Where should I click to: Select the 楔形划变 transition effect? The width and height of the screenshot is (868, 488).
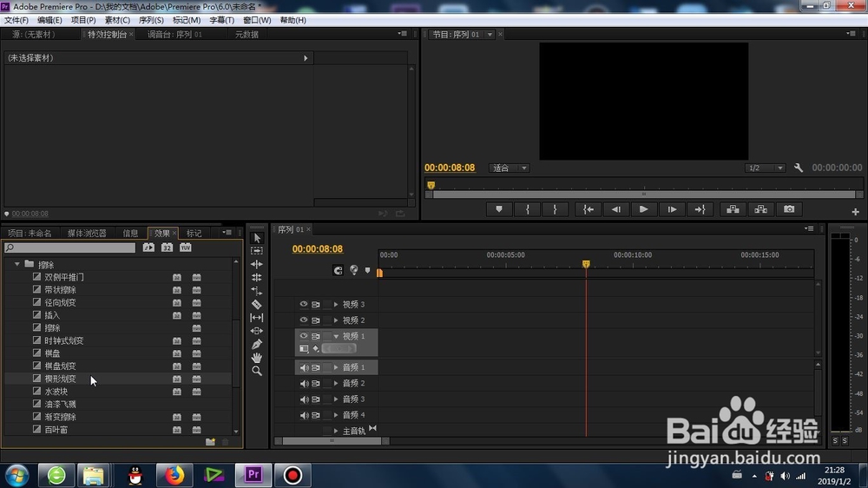pyautogui.click(x=60, y=379)
